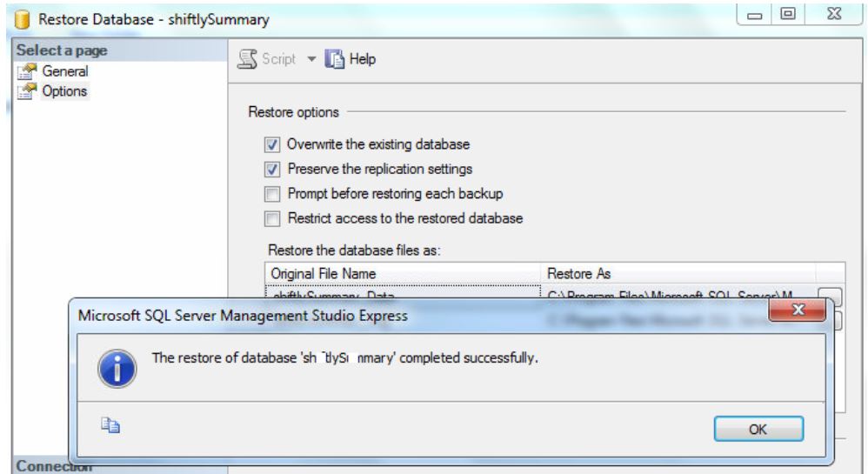Close the Management Studio Express message dialog
Viewport: 868px width, 474px height.
[798, 310]
